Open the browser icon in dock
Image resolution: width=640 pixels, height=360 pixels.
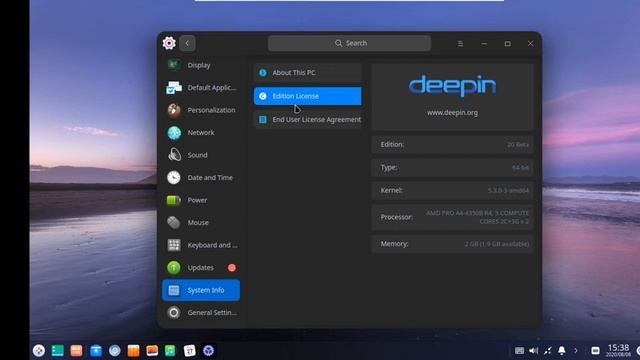point(115,351)
